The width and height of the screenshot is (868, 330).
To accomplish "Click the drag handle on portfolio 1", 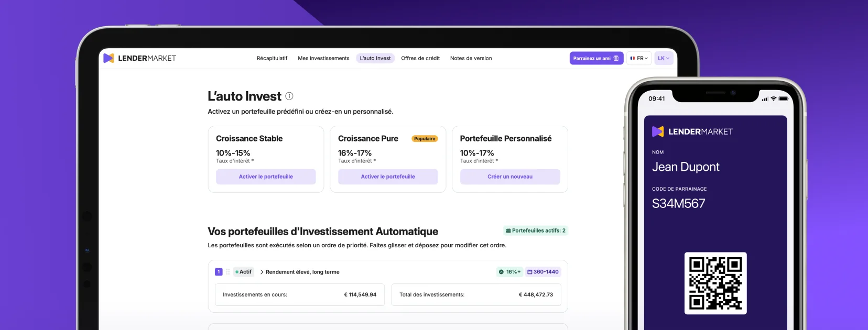I will tap(228, 272).
